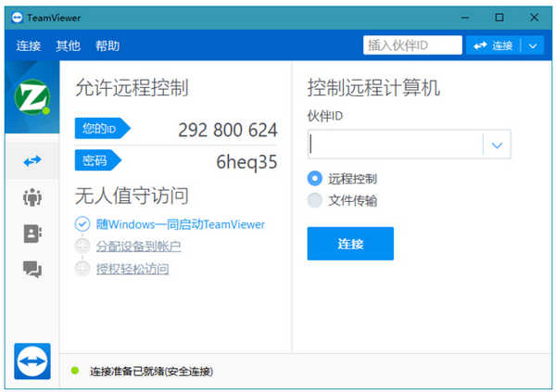This screenshot has height=392, width=556.
Task: Click the 您的ID blue label
Action: click(x=103, y=128)
